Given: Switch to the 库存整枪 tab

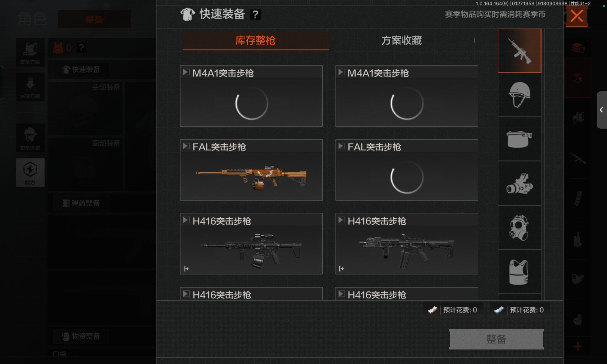Looking at the screenshot, I should 256,40.
